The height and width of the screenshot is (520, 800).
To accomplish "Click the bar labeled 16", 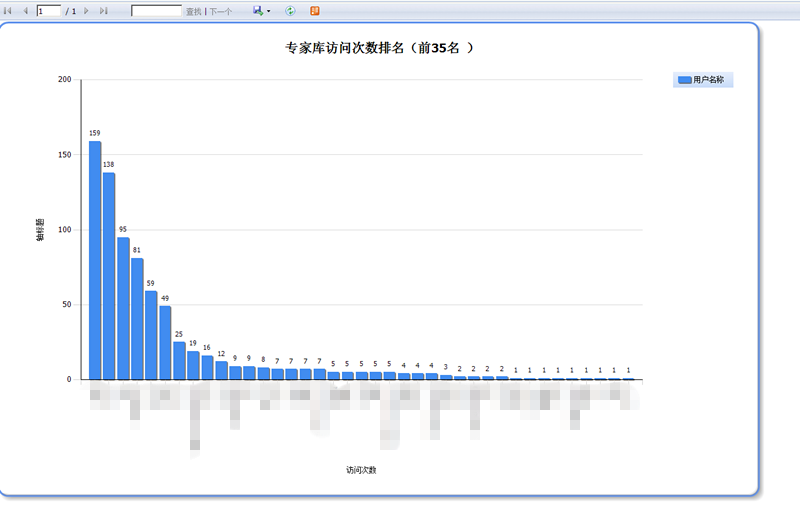I will 207,367.
